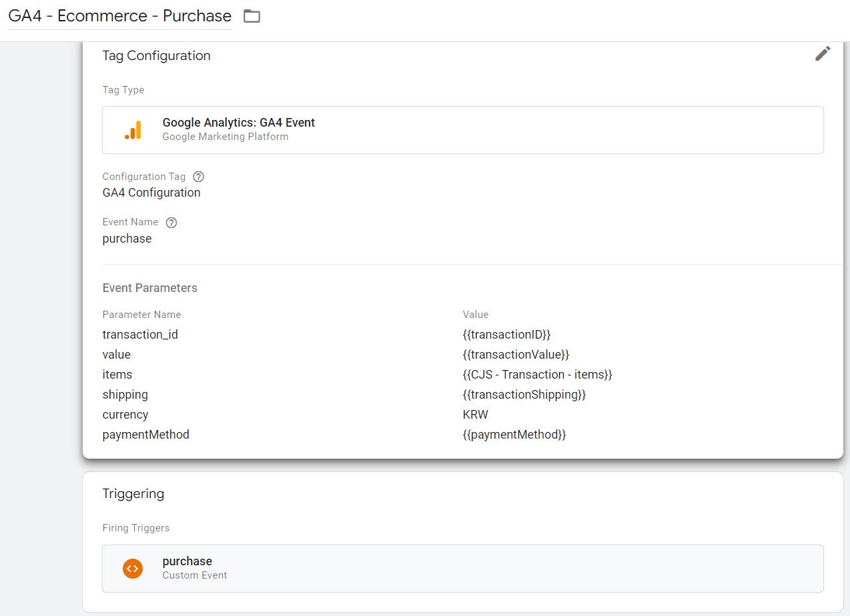This screenshot has width=850, height=616.
Task: Click the Value column header
Action: [476, 315]
